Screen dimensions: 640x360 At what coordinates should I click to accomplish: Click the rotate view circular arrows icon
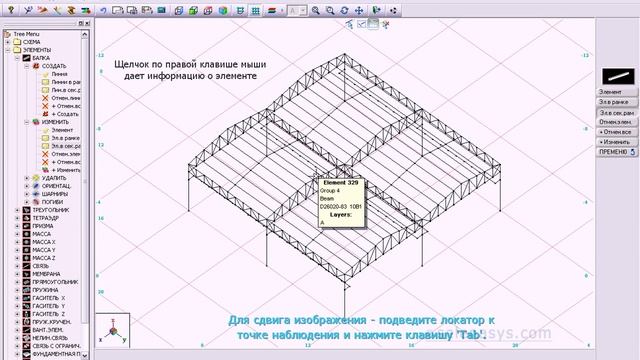click(x=344, y=10)
